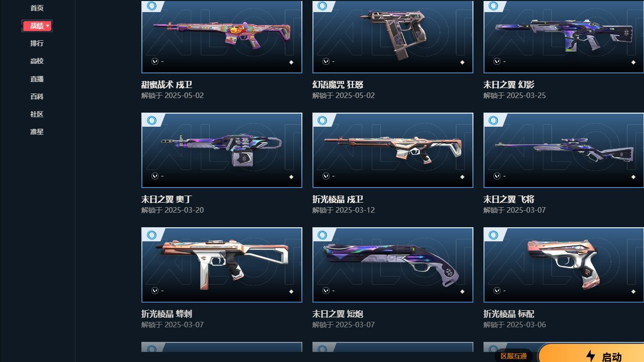Click the Valorant logo icon on 折光棱晶 蜂刺 card

click(x=155, y=291)
